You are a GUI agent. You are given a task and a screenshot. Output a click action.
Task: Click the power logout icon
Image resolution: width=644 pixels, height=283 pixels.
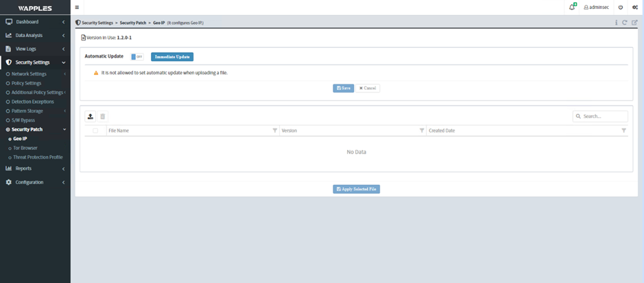tap(621, 8)
